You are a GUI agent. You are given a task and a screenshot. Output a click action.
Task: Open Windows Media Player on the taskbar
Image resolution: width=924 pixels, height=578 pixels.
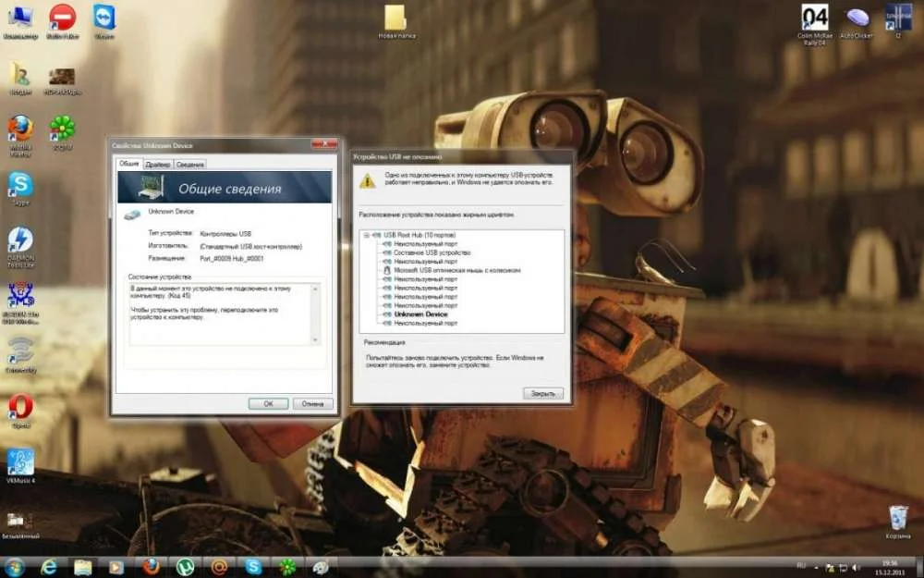pyautogui.click(x=116, y=568)
